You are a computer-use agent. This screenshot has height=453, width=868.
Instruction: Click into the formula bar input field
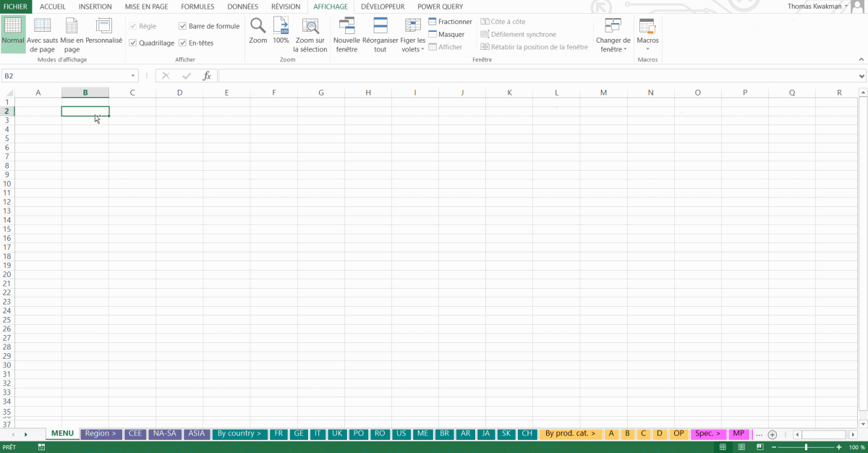[535, 76]
